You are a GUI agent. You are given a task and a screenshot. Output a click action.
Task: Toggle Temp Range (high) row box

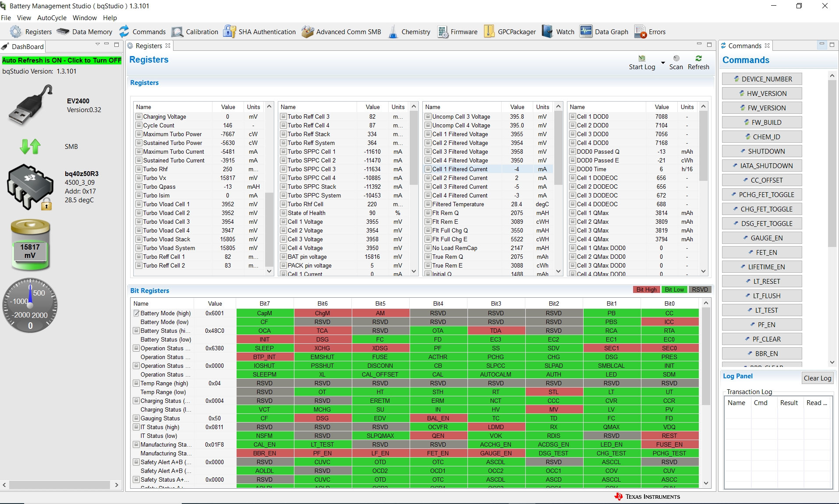[x=136, y=383]
